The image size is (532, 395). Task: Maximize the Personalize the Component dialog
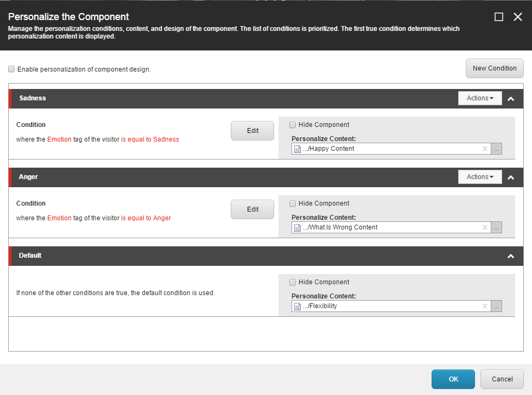point(499,17)
